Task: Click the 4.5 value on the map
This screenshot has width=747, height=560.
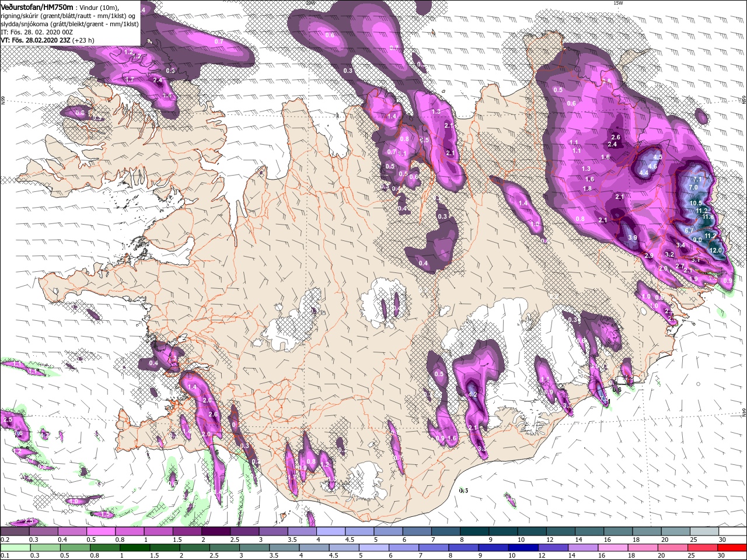Action: click(657, 157)
